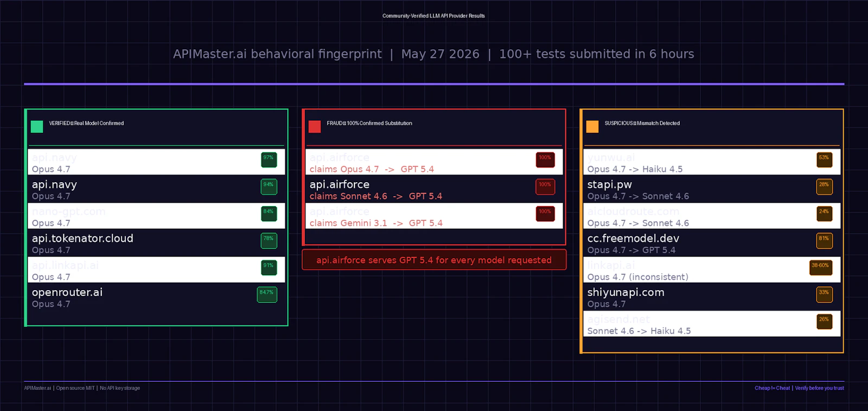Click the APIMaster.ai behavioral fingerprint subtitle
The height and width of the screenshot is (411, 868).
pyautogui.click(x=433, y=54)
